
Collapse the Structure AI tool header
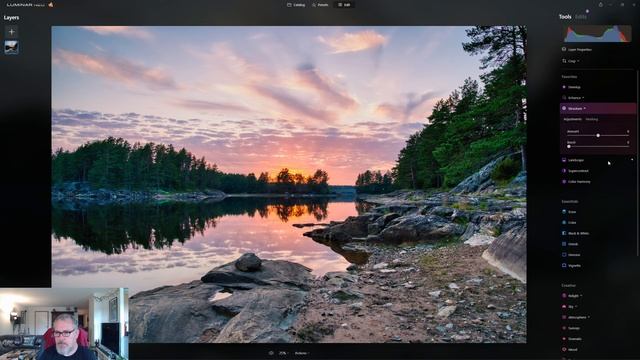pyautogui.click(x=598, y=109)
